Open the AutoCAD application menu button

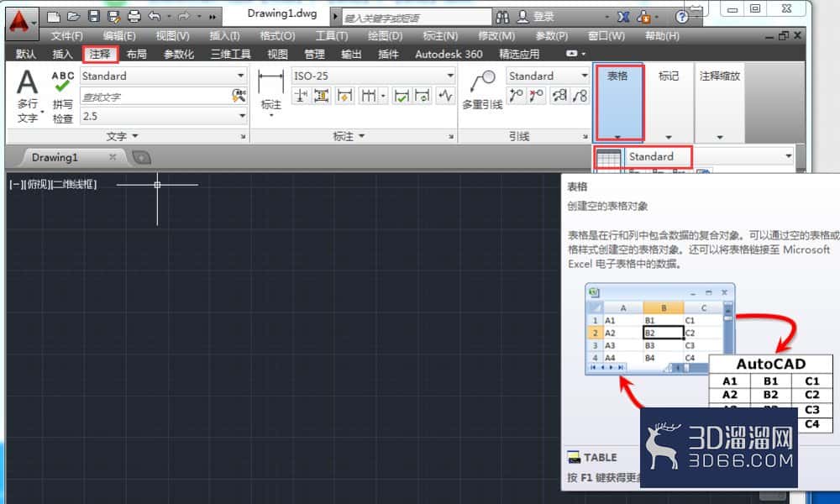pos(22,23)
